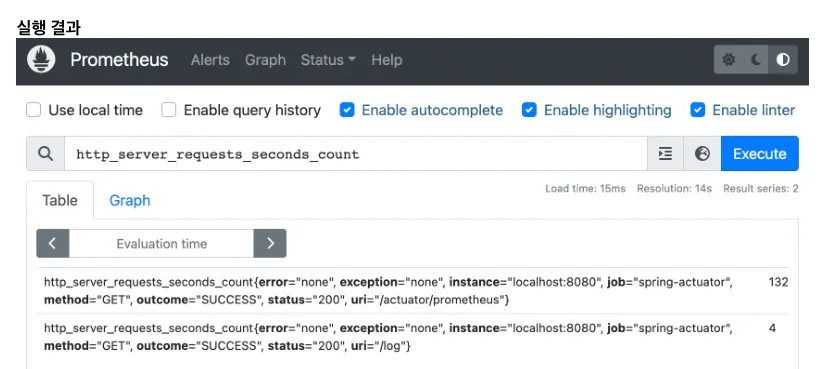Check Enable query history

tap(169, 110)
